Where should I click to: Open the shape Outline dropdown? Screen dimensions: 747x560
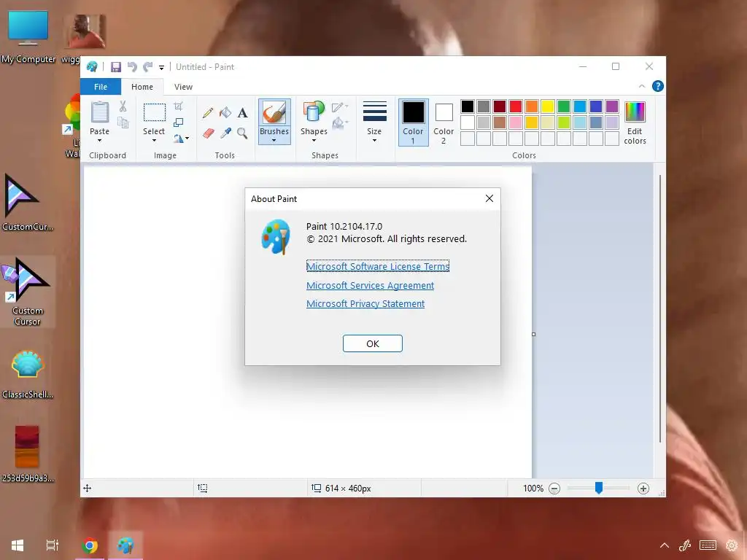(x=340, y=107)
